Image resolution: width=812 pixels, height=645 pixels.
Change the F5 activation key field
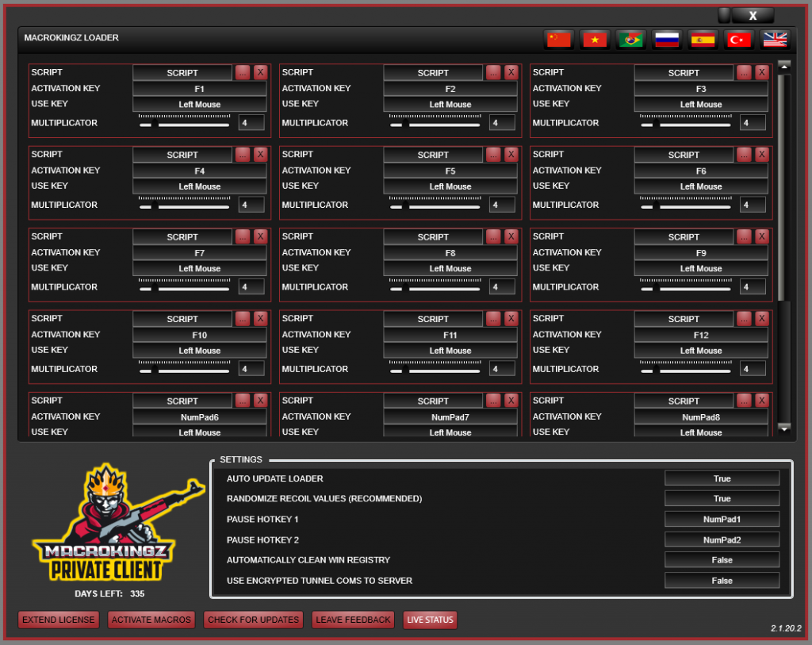tap(450, 171)
